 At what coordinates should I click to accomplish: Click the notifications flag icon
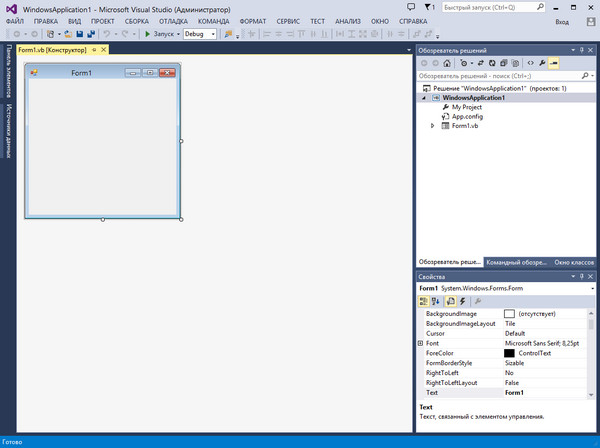pos(429,7)
